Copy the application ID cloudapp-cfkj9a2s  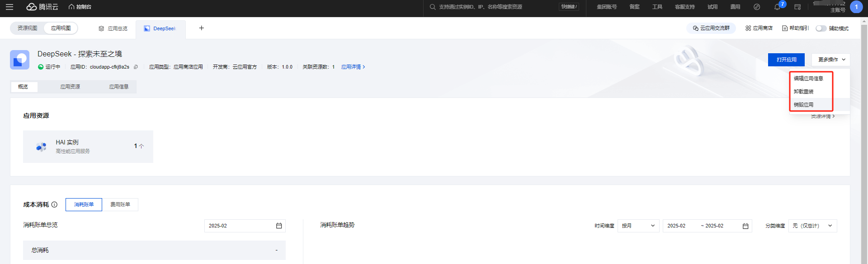[x=136, y=67]
